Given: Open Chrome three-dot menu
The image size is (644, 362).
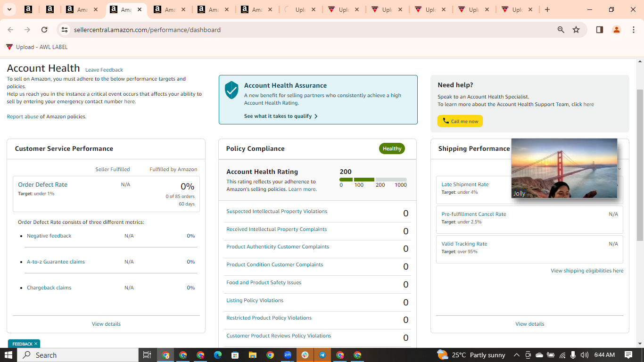Looking at the screenshot, I should point(634,30).
